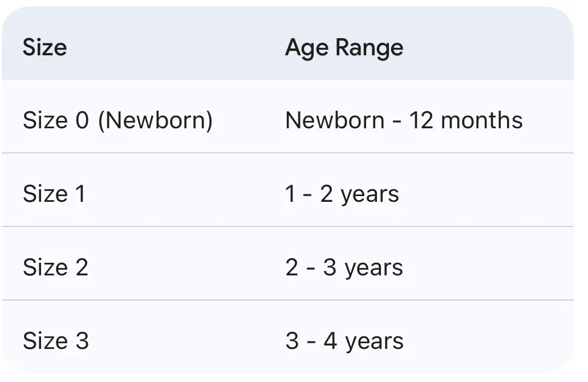Click the Size column header
The height and width of the screenshot is (382, 588).
point(44,47)
